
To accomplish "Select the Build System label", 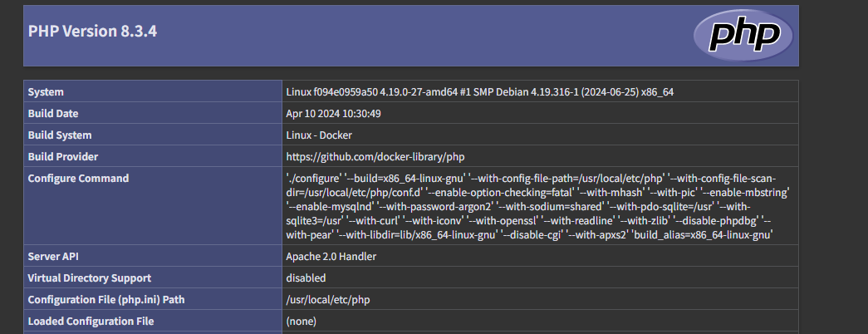I will coord(60,135).
